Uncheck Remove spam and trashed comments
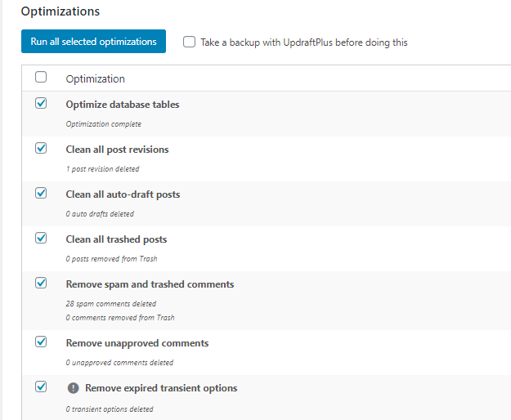The image size is (511, 420). pos(41,283)
